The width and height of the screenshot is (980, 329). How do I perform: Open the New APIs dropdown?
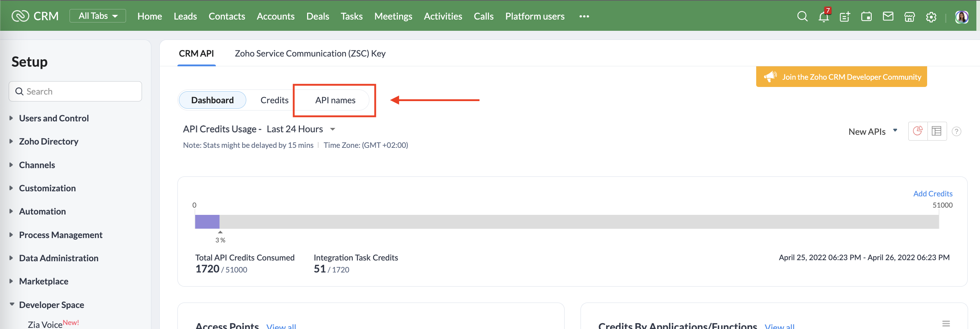coord(873,132)
